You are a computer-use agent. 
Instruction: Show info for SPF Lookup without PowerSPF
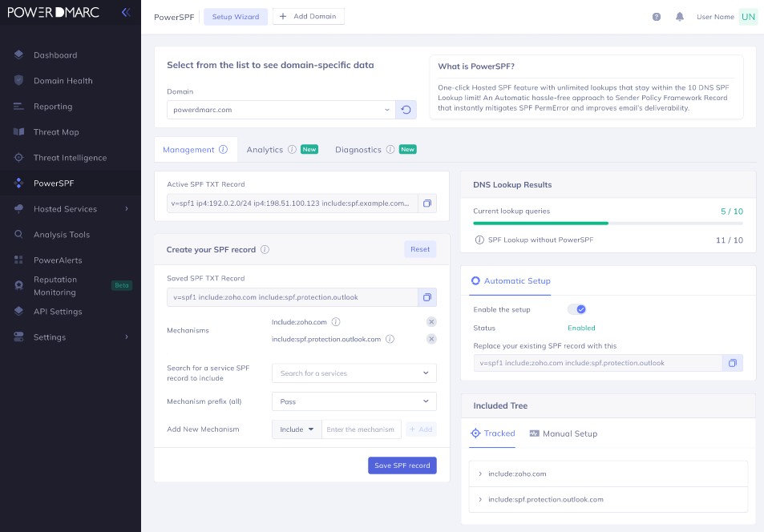point(479,240)
